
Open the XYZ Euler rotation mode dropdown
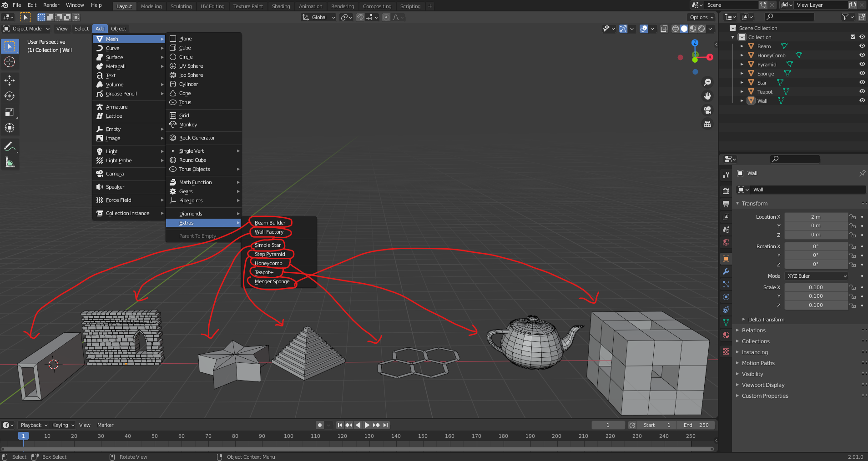(x=817, y=276)
